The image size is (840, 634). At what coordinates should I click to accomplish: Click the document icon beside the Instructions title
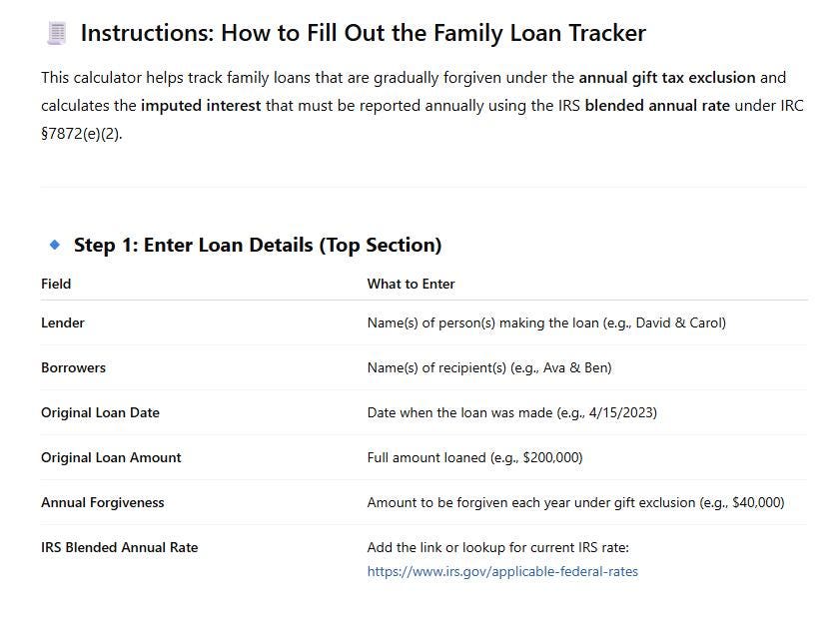click(56, 33)
